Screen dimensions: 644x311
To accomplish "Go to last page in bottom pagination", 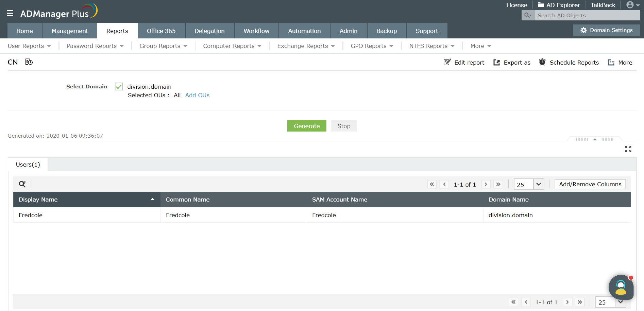I will pyautogui.click(x=580, y=302).
